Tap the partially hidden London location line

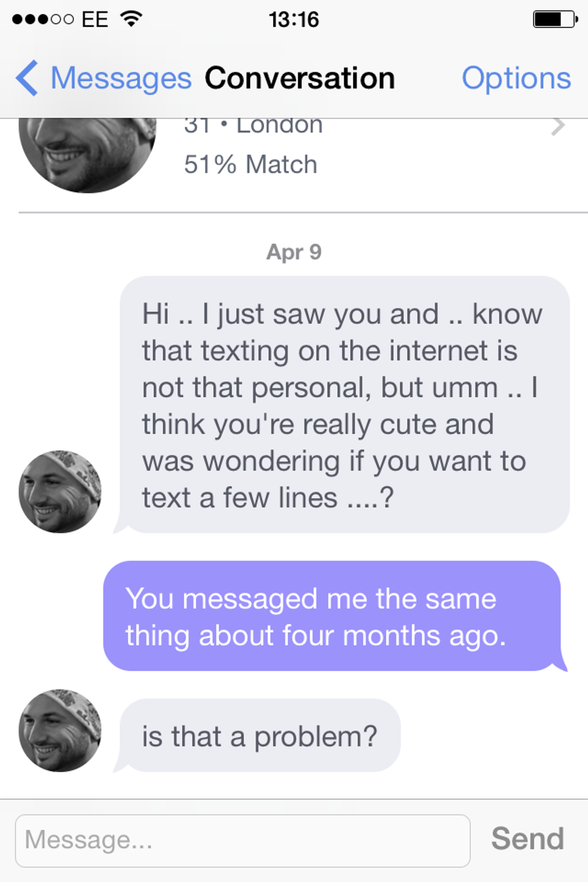(x=253, y=127)
